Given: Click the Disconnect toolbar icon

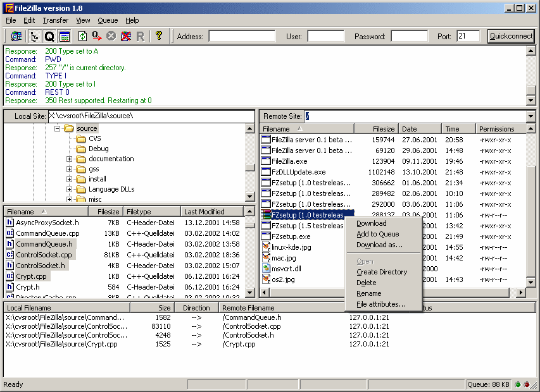Looking at the screenshot, I should click(x=126, y=36).
